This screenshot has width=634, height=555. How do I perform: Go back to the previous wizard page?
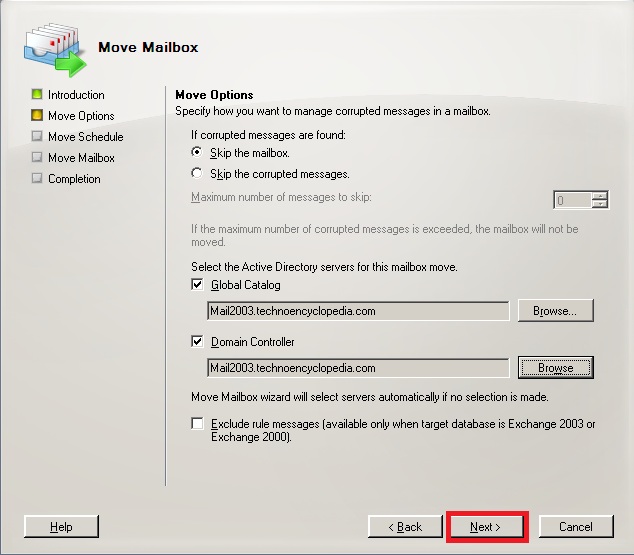(405, 526)
